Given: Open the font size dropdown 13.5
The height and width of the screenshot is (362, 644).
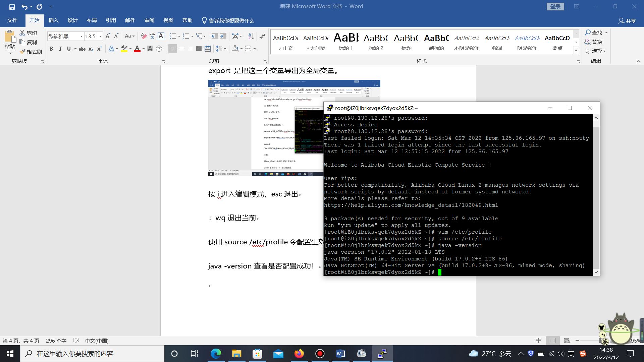Looking at the screenshot, I should (x=100, y=36).
